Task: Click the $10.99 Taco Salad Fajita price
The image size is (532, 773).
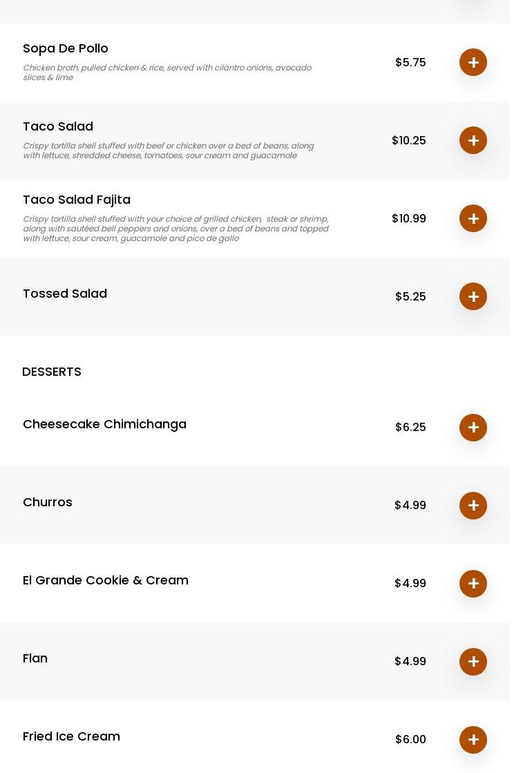Action: 409,219
